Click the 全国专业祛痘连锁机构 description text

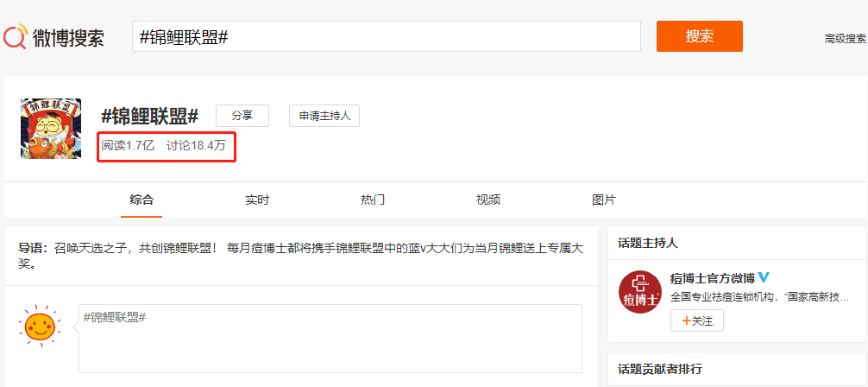[x=759, y=297]
